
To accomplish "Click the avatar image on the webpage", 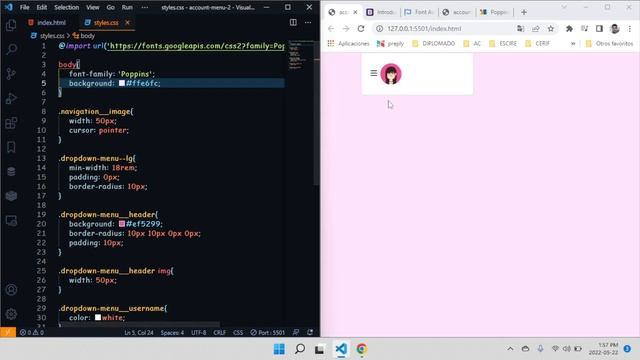I will point(391,74).
